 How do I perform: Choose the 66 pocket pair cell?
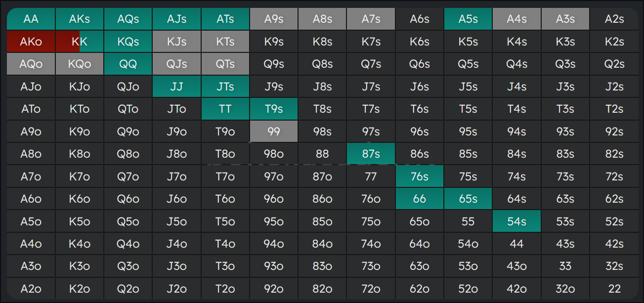click(x=419, y=199)
